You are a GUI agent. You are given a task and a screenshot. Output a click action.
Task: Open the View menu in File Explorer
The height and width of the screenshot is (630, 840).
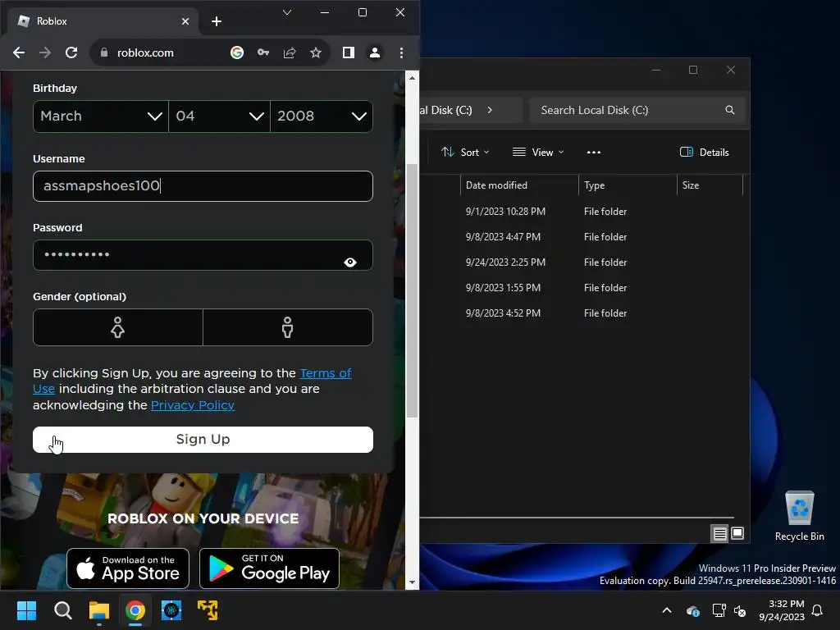pyautogui.click(x=538, y=152)
